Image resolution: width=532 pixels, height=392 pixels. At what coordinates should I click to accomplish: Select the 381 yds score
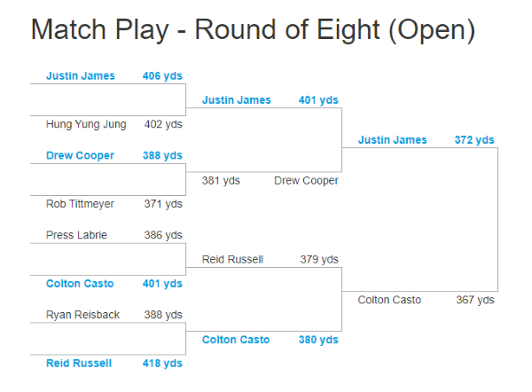pyautogui.click(x=221, y=181)
